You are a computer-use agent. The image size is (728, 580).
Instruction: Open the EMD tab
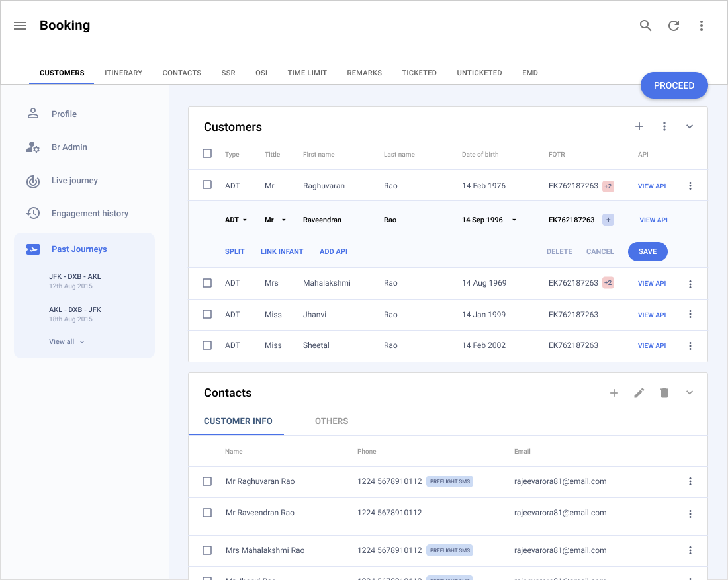pos(529,73)
